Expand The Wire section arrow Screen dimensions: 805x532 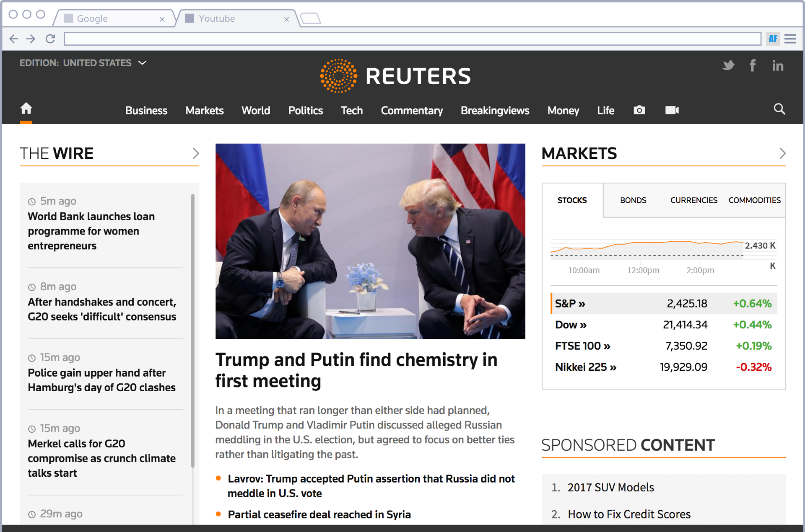pyautogui.click(x=195, y=153)
